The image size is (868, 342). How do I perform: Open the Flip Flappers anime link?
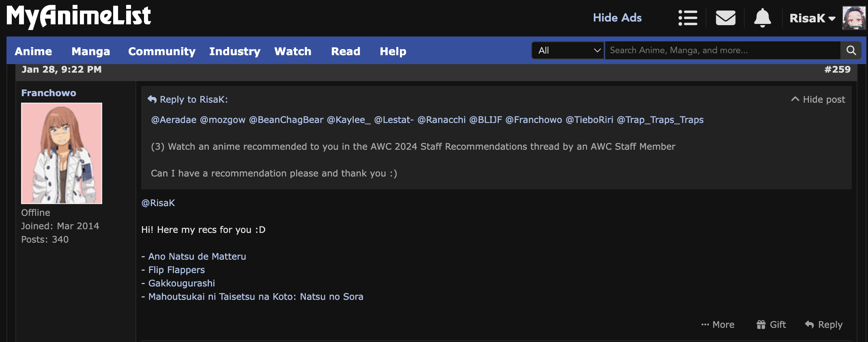pos(176,270)
